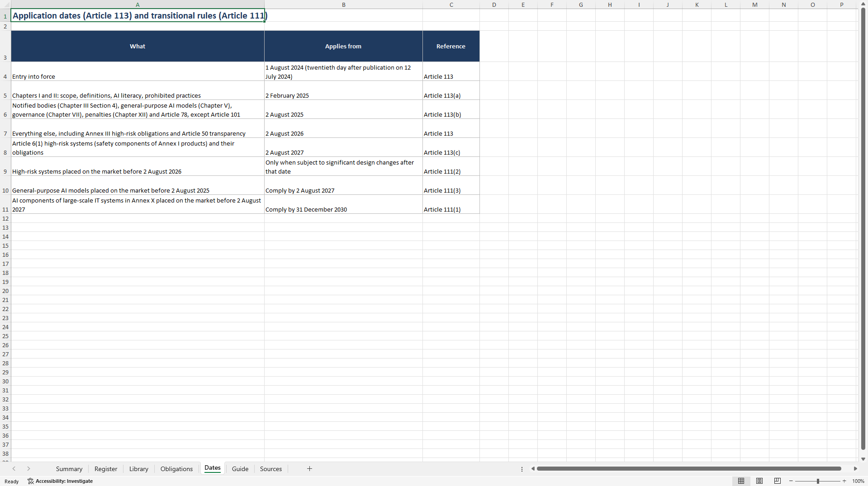The height and width of the screenshot is (486, 868).
Task: Select column C header
Action: point(451,5)
